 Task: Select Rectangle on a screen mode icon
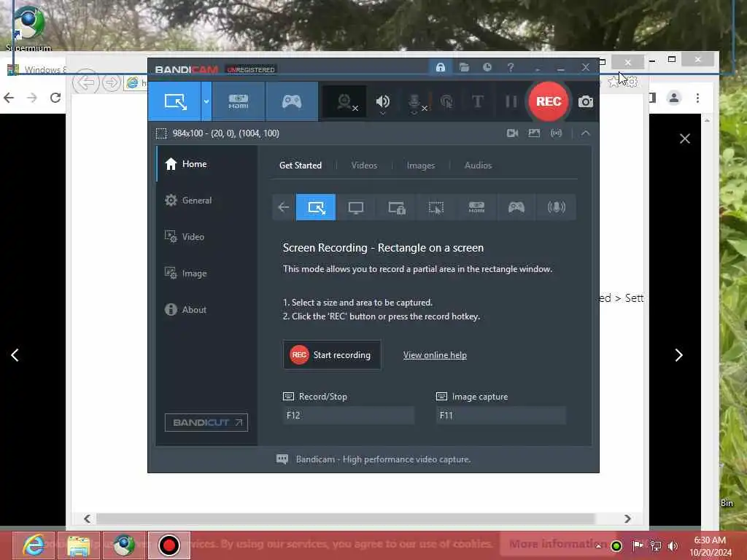click(316, 207)
